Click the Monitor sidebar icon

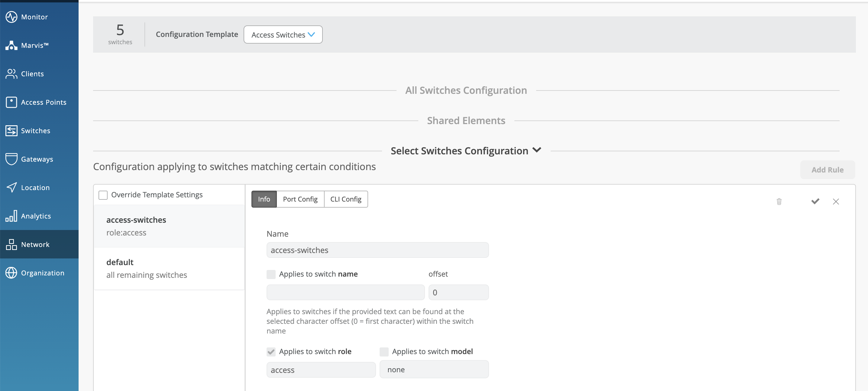coord(11,17)
